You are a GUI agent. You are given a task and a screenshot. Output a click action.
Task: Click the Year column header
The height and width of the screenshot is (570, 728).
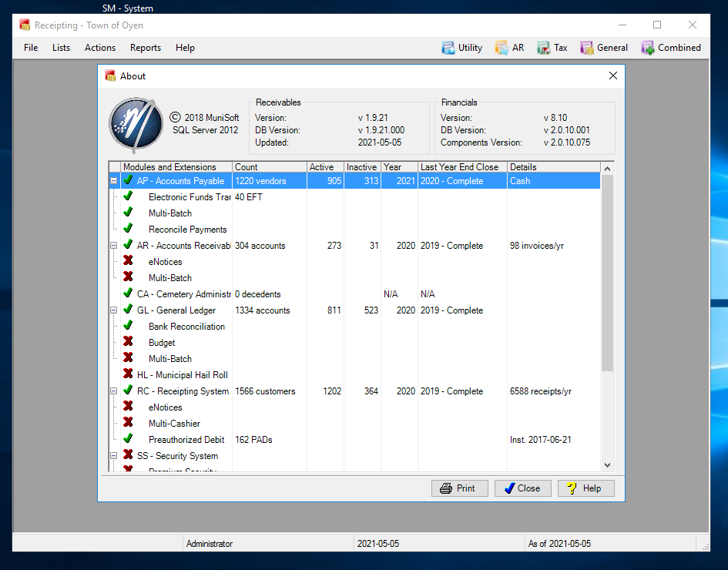pyautogui.click(x=399, y=167)
